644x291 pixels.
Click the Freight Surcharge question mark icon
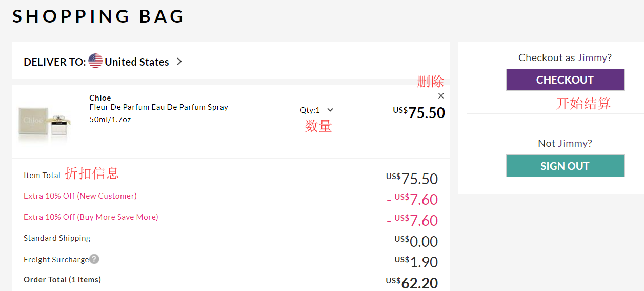94,259
